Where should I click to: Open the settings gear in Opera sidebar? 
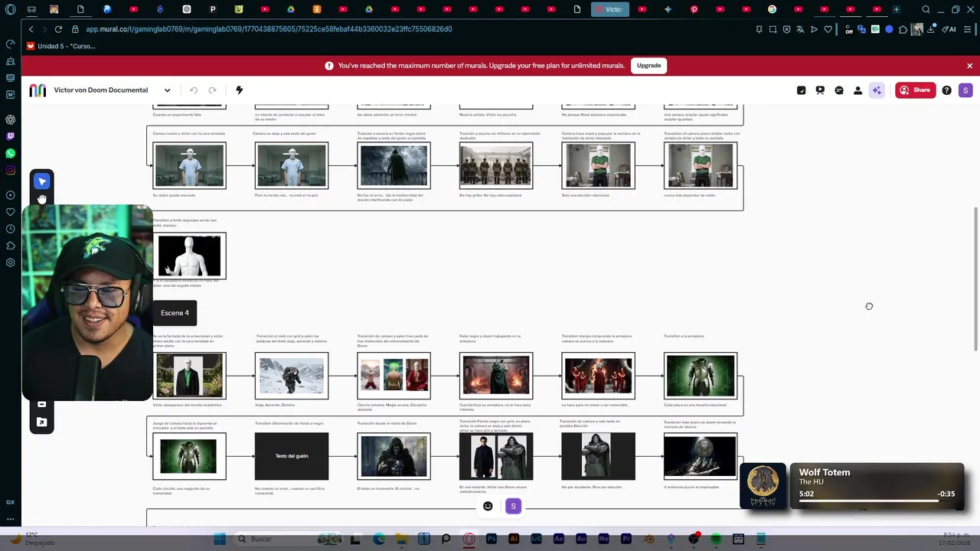10,262
